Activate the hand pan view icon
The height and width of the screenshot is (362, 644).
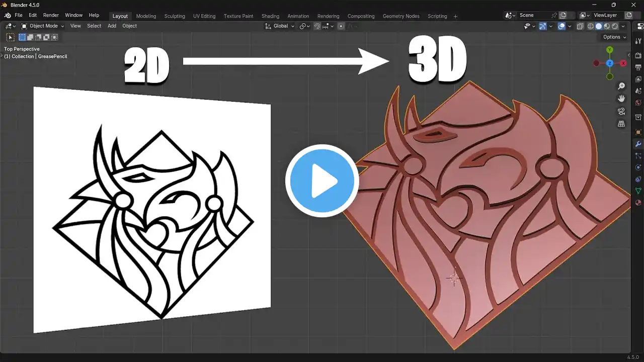[621, 99]
